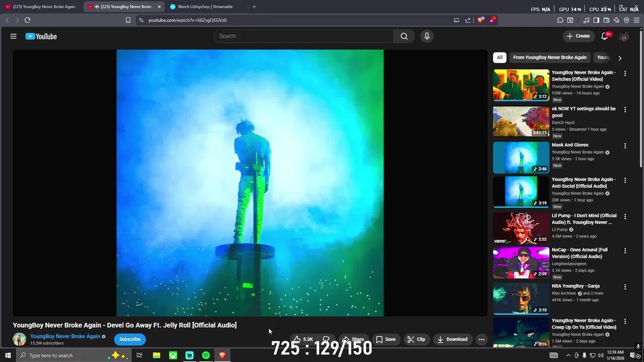Go to YouTube home via logo
Viewport: 644px width, 362px height.
41,36
